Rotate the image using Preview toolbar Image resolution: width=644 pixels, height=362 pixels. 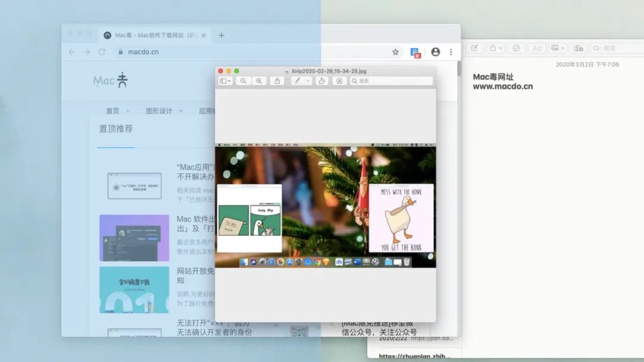(322, 81)
